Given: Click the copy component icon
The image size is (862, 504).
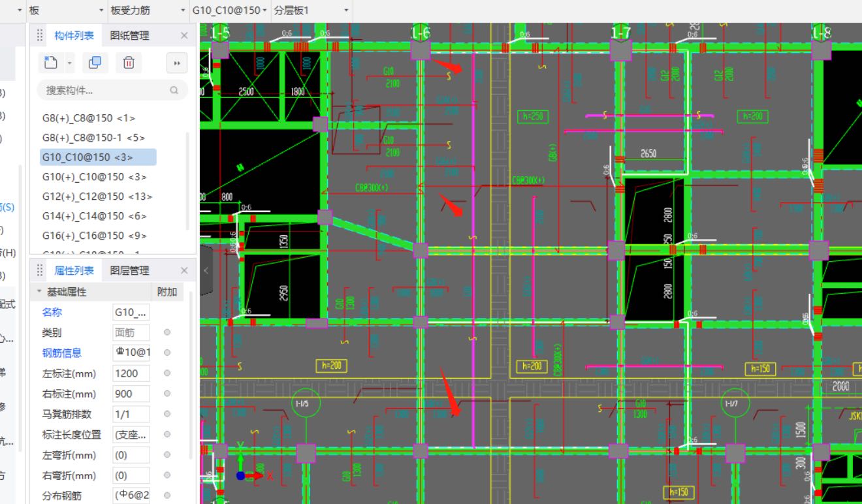Looking at the screenshot, I should tap(95, 63).
